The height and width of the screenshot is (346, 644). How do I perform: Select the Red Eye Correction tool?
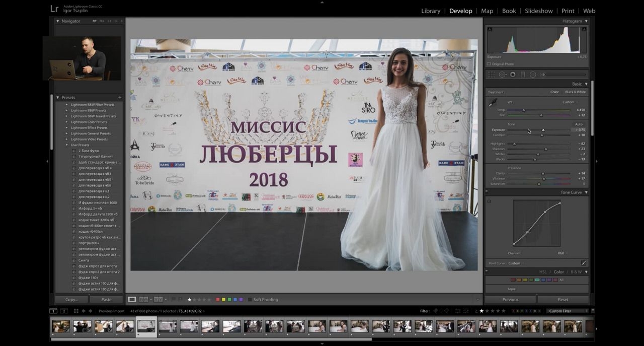tap(513, 75)
